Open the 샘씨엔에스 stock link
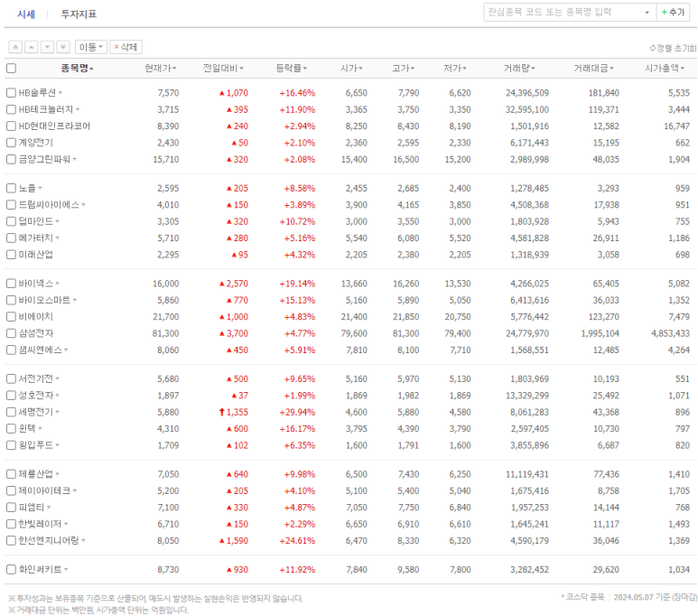 pyautogui.click(x=40, y=350)
